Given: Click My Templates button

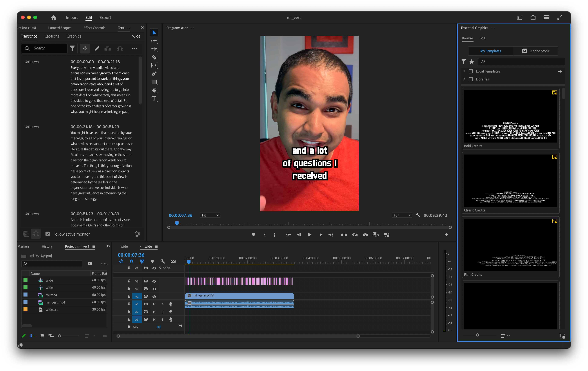Looking at the screenshot, I should point(491,51).
